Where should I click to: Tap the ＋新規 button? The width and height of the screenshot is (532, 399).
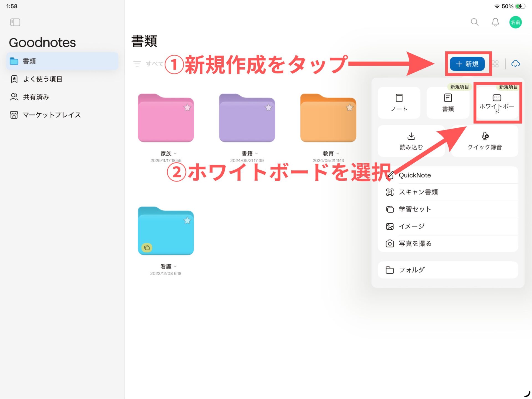467,64
